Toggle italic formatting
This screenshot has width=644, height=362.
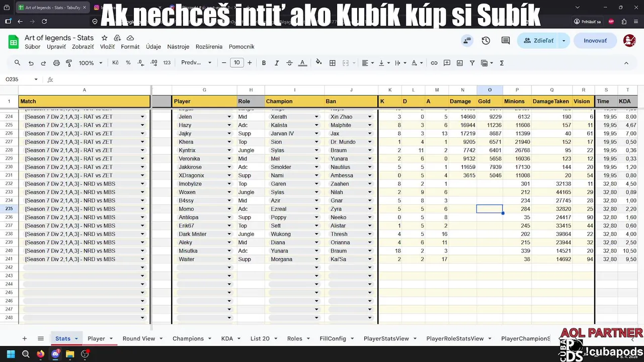pos(277,63)
